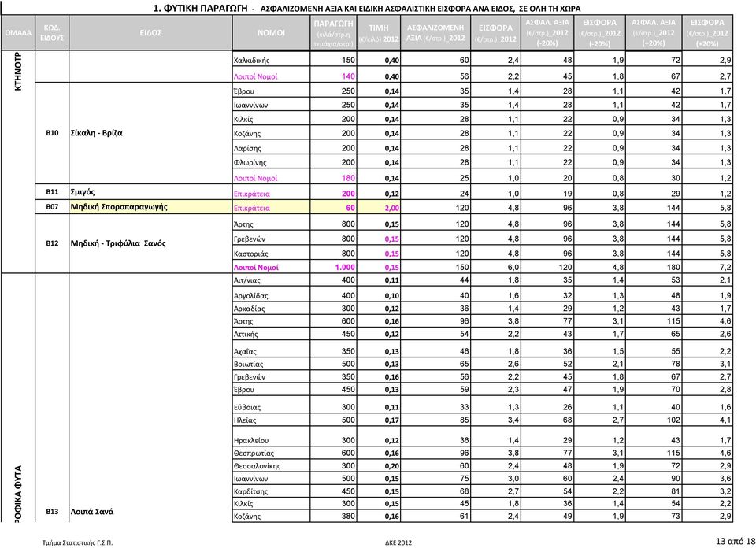Select the "Καστοριάς" prefecture cell
The height and width of the screenshot is (548, 756).
tap(271, 254)
